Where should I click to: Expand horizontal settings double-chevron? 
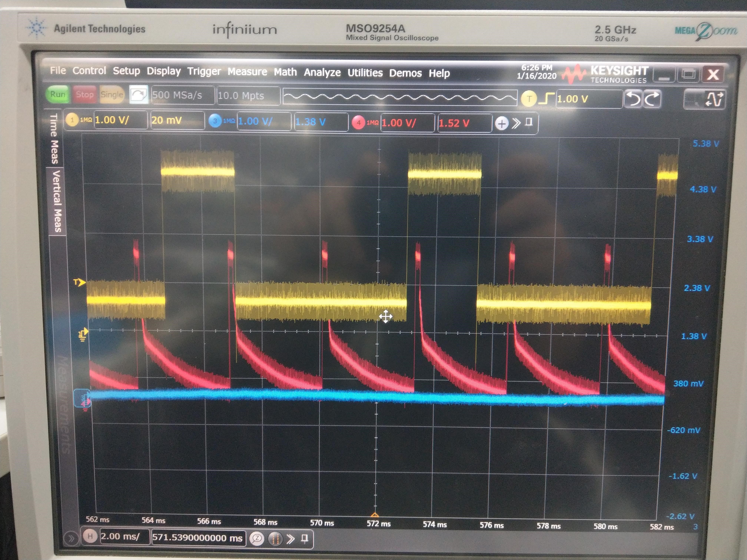[x=290, y=539]
